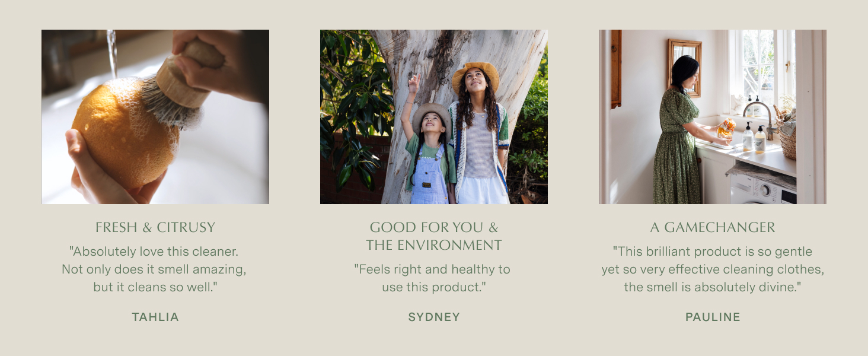Click the wall mirror in laundry photo
Viewport: 868px width, 356px height.
684,67
